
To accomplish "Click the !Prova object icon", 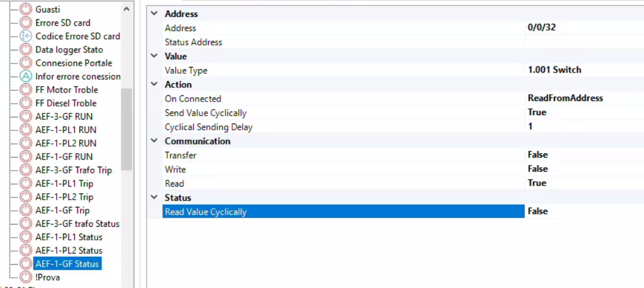I will (26, 277).
